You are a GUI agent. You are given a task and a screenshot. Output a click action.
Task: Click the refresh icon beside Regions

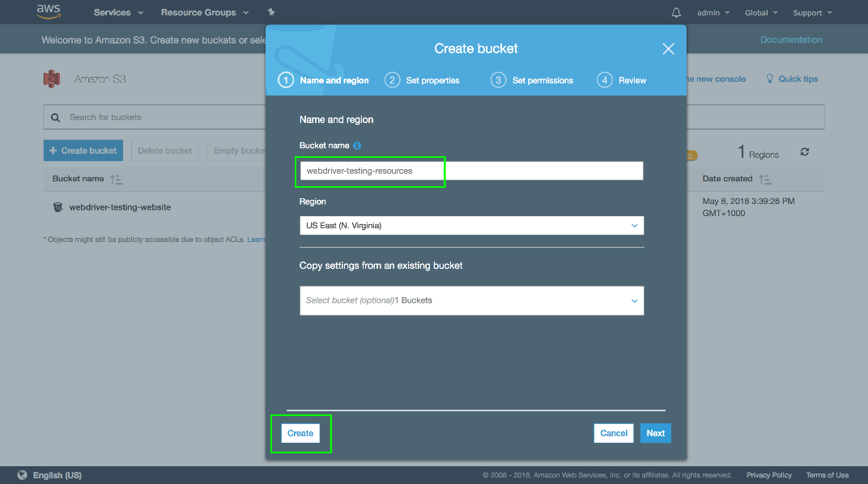(804, 152)
